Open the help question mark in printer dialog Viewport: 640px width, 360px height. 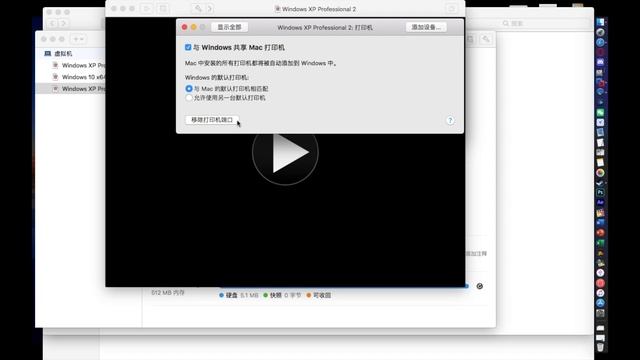click(x=450, y=120)
